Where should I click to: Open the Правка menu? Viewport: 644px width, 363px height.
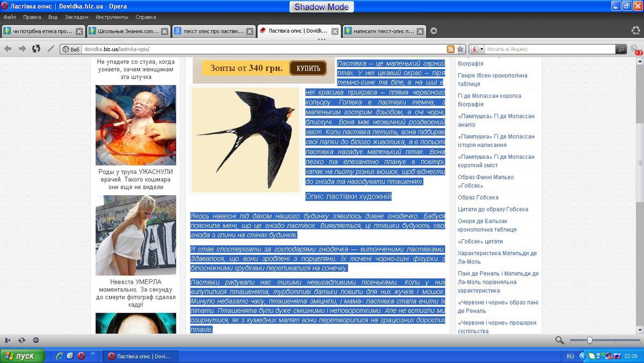pyautogui.click(x=32, y=17)
